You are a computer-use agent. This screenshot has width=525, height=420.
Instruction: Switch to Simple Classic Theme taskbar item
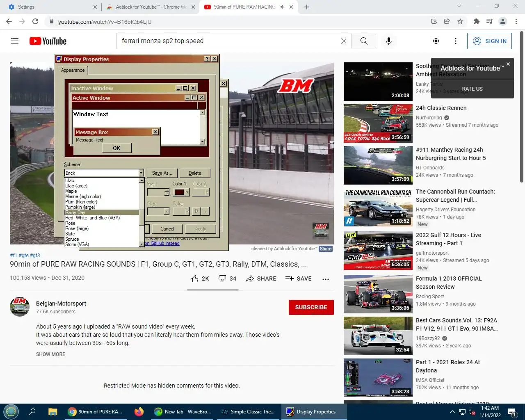(x=248, y=411)
